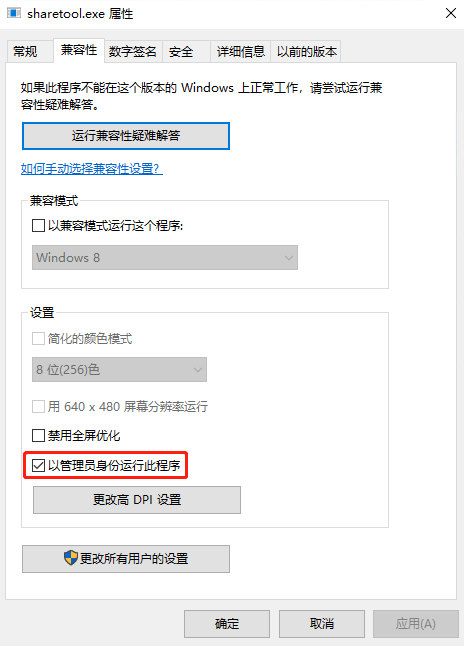Toggle 禁用全屏优化 checkbox

pos(38,435)
